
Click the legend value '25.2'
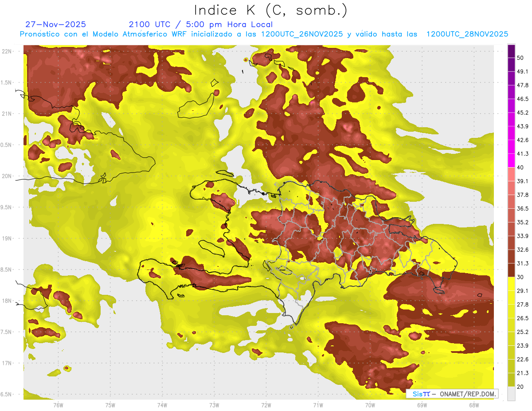[523, 332]
